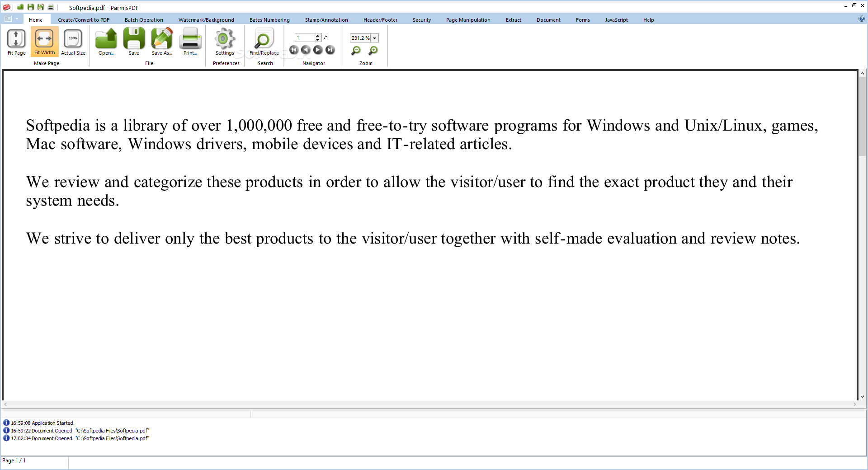Click the blue help question icon at top right

[x=861, y=19]
